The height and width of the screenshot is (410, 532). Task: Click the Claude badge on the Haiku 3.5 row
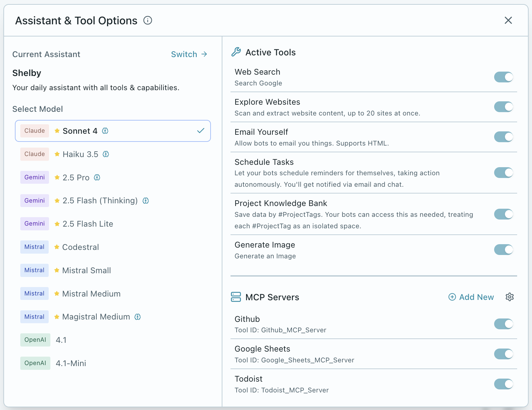[34, 154]
